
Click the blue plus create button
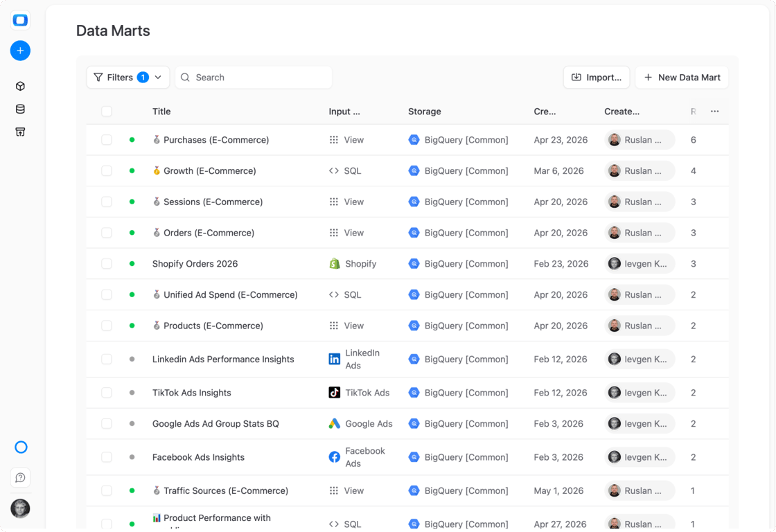pyautogui.click(x=20, y=51)
